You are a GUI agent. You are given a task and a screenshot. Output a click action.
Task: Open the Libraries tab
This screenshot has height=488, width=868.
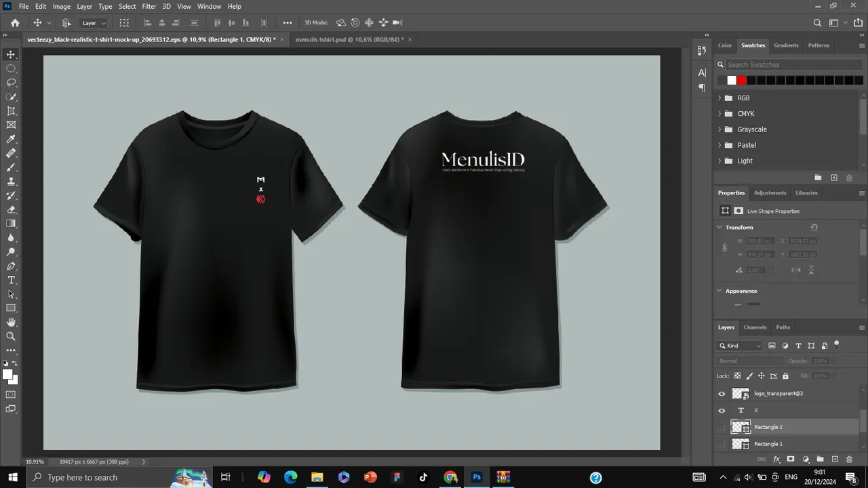806,193
